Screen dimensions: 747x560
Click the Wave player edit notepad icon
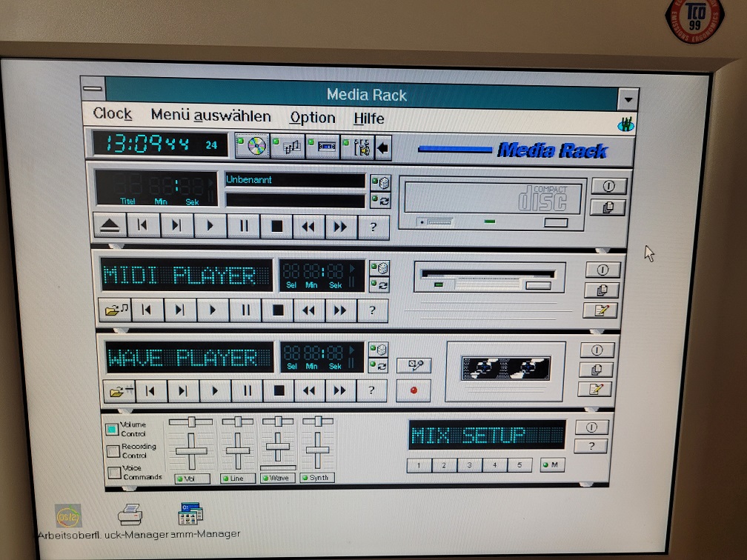[x=594, y=389]
